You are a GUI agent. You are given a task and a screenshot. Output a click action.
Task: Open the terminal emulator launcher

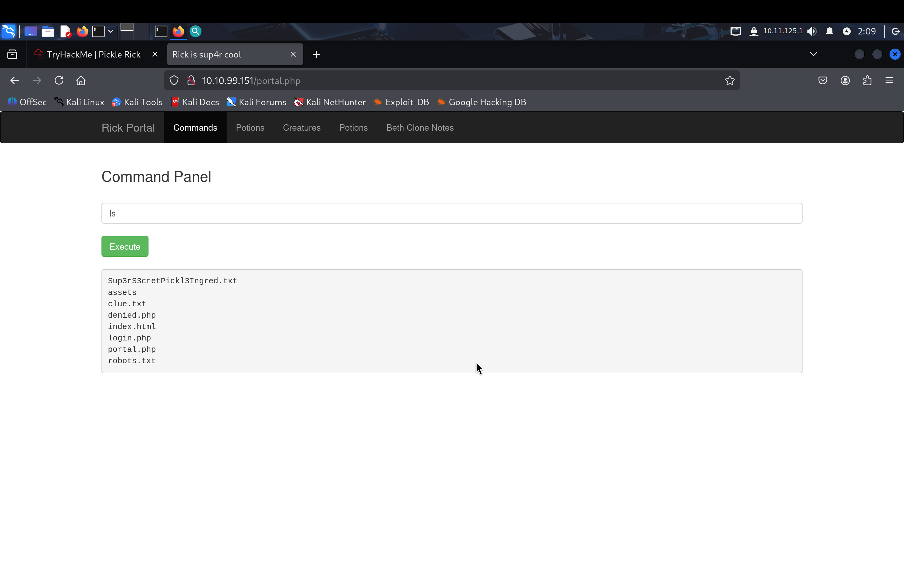coord(98,31)
